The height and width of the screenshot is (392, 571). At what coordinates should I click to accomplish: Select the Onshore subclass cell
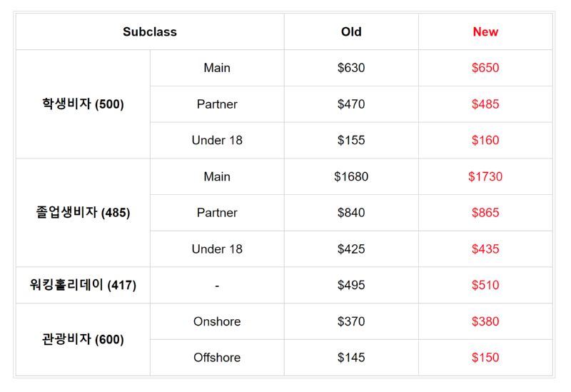(x=217, y=321)
